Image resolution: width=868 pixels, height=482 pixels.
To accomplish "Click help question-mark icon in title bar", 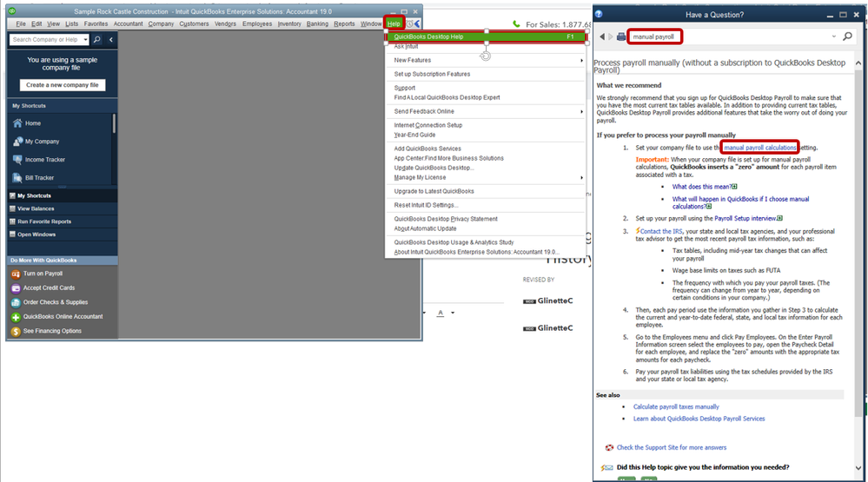I will tap(599, 15).
